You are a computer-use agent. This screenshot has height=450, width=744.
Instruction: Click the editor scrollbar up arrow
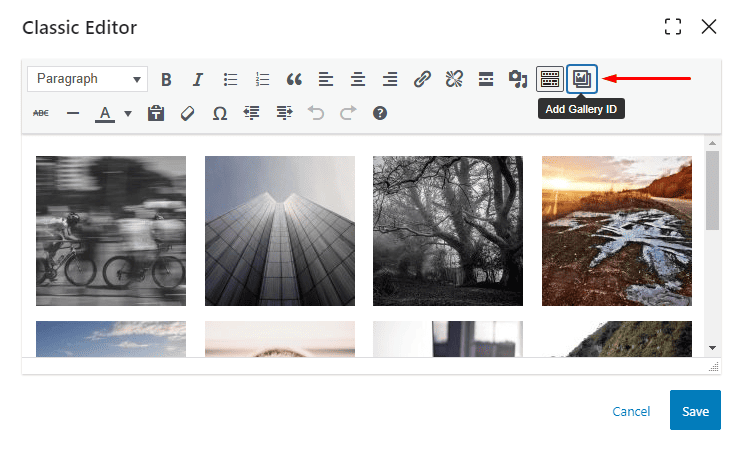(x=712, y=143)
